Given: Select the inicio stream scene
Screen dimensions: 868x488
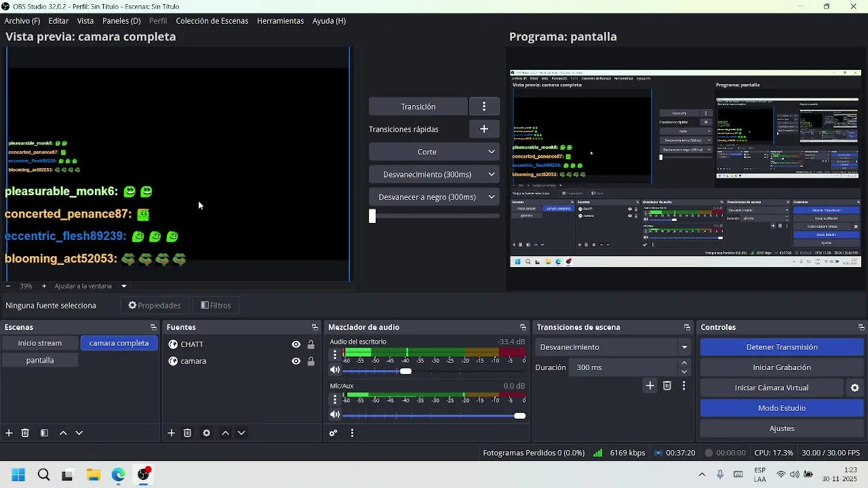Looking at the screenshot, I should point(40,343).
